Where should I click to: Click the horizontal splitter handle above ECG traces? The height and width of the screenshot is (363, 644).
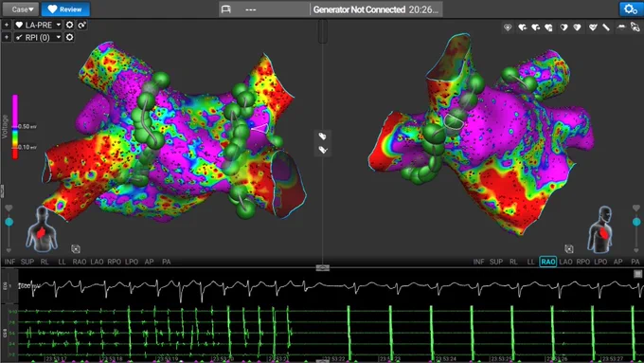(322, 268)
